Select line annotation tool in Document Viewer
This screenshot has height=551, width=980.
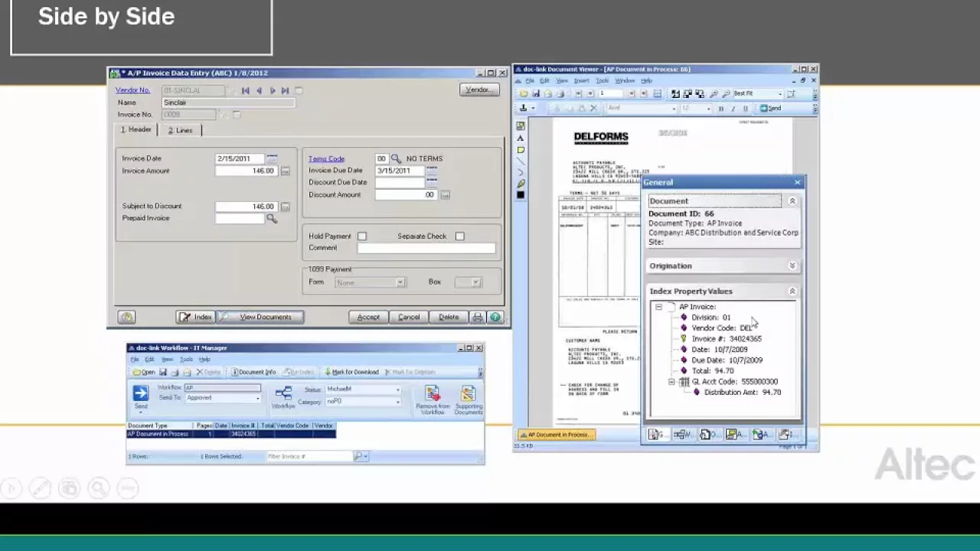[521, 161]
